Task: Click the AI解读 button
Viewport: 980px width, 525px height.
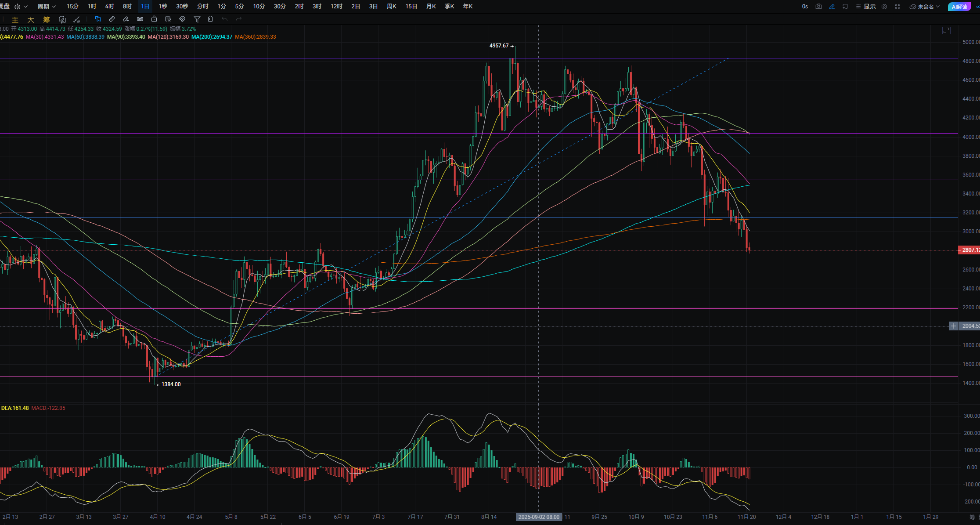Action: 959,7
